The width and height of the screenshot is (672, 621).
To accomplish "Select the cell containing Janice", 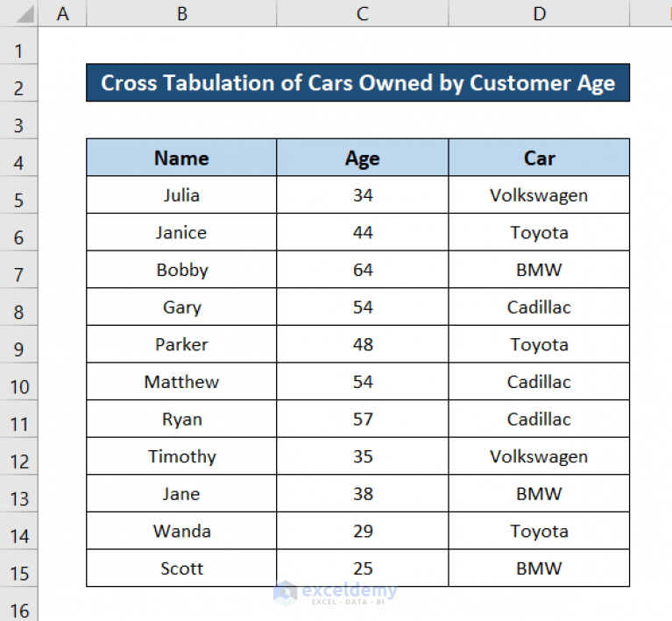I will pyautogui.click(x=181, y=232).
